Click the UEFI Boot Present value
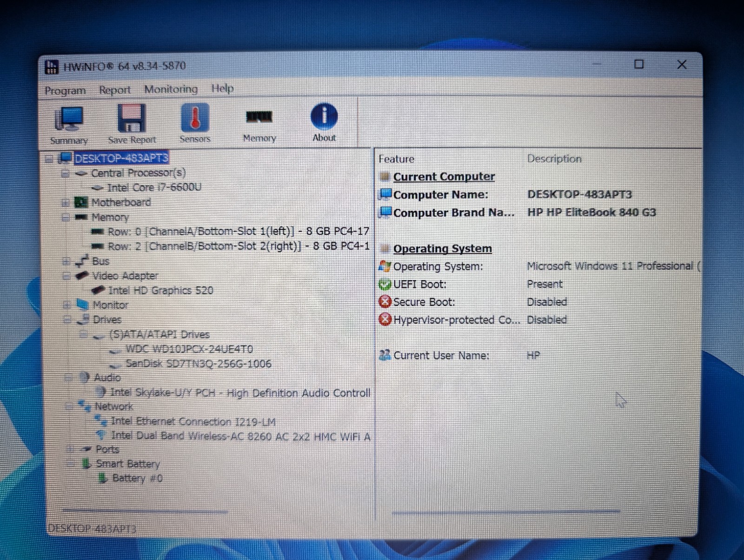Screen dimensions: 744x560 pyautogui.click(x=545, y=284)
